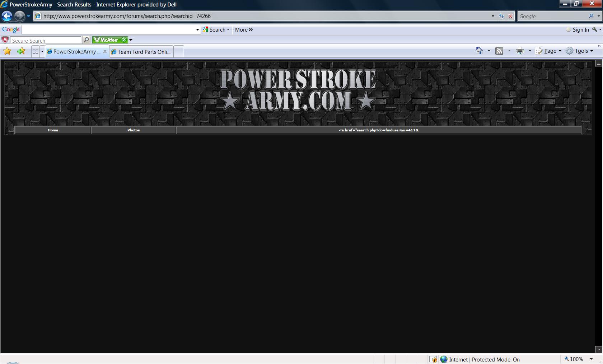Open the McAfee SiteAdvisor dropdown arrow
Screen dimensions: 603x364
point(131,40)
